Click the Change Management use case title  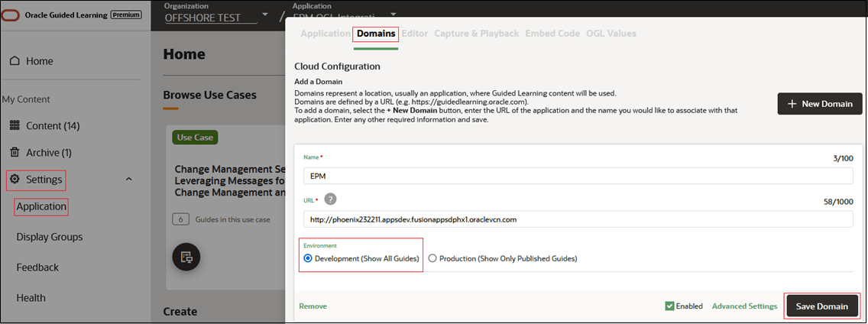point(229,180)
